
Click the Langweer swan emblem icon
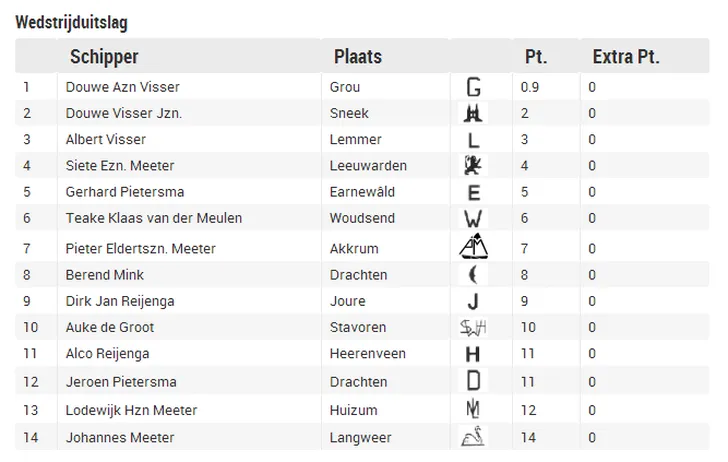[x=473, y=437]
